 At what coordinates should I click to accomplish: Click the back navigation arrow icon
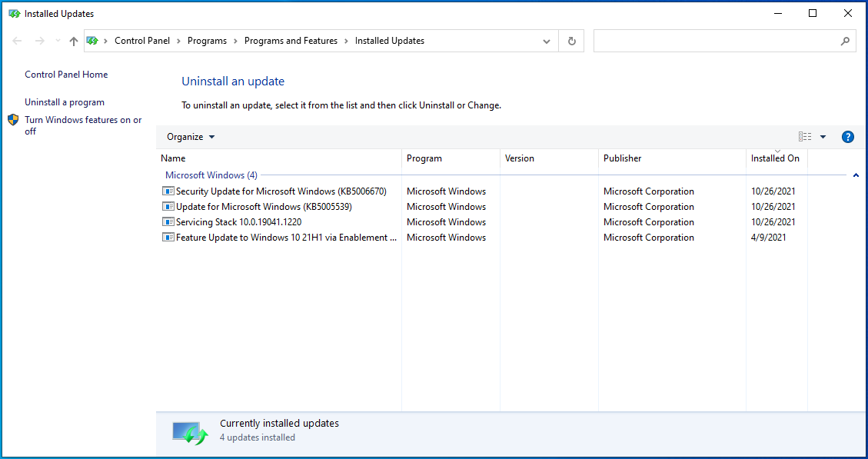(16, 40)
